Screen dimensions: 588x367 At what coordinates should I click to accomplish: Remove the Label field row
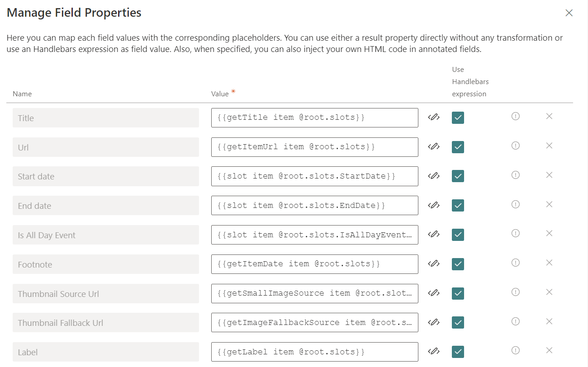[549, 350]
